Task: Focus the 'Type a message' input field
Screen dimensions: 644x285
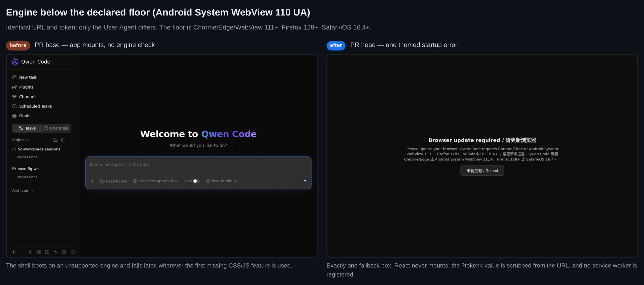Action: coord(198,164)
